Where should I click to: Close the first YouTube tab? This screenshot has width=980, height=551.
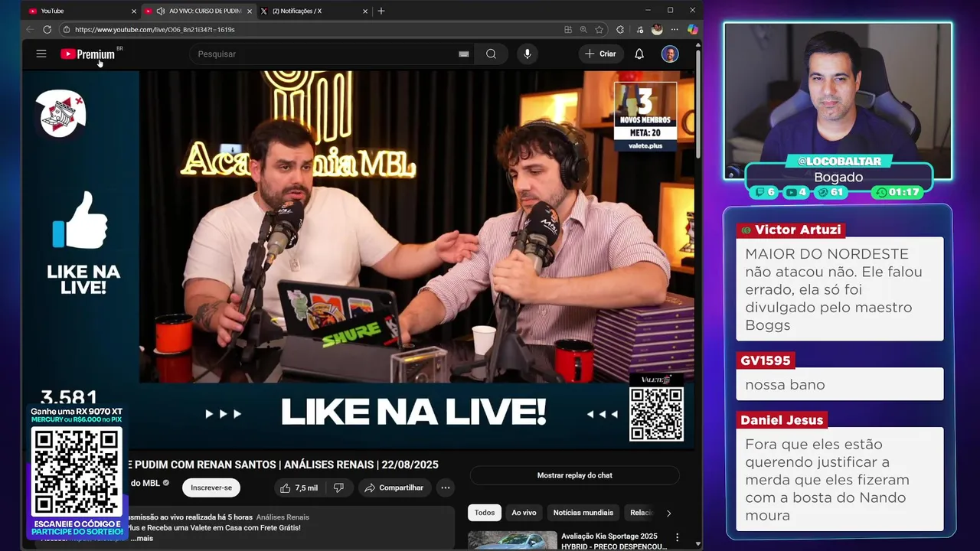(x=134, y=11)
